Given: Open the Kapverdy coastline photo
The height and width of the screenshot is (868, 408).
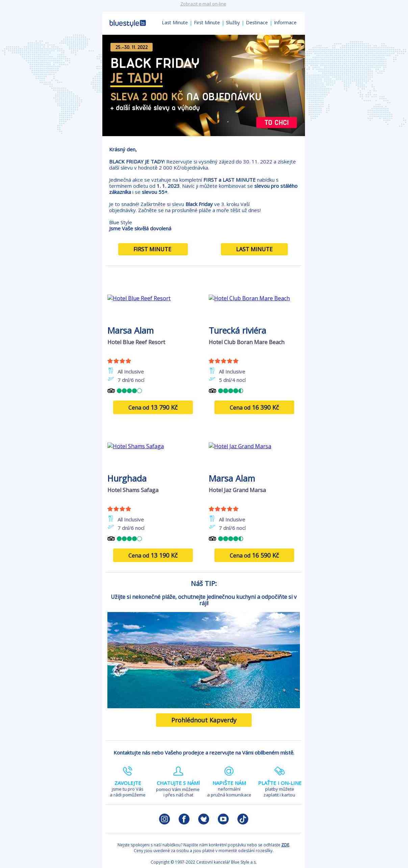Looking at the screenshot, I should point(203,660).
